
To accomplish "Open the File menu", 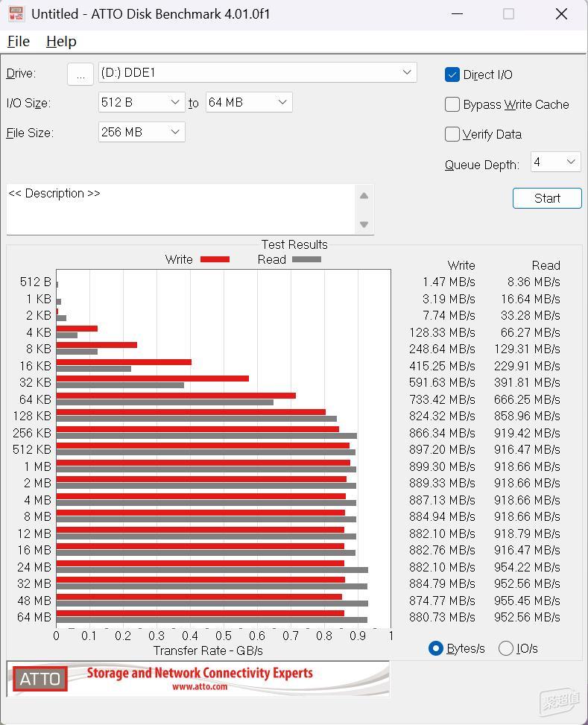I will (x=19, y=42).
